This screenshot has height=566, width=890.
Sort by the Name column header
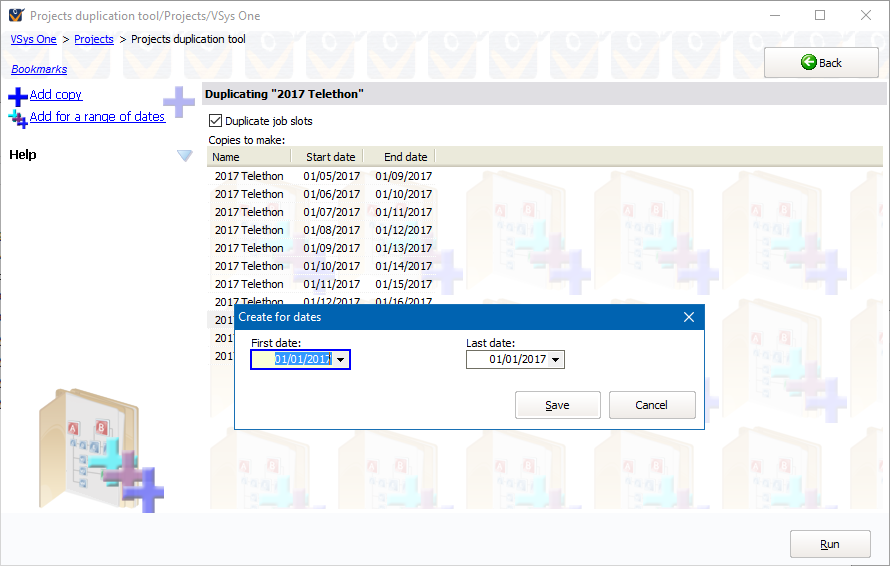248,157
